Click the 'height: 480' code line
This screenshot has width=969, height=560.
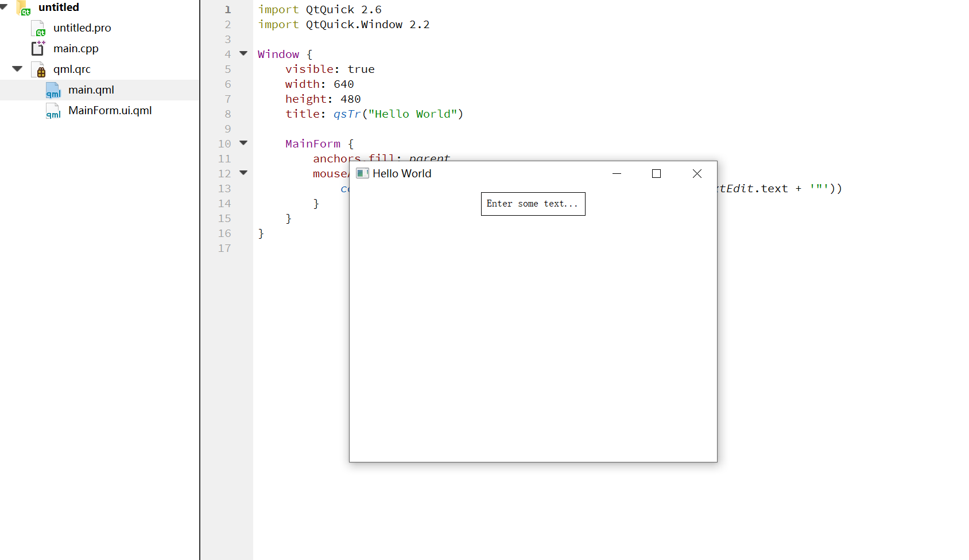click(323, 99)
